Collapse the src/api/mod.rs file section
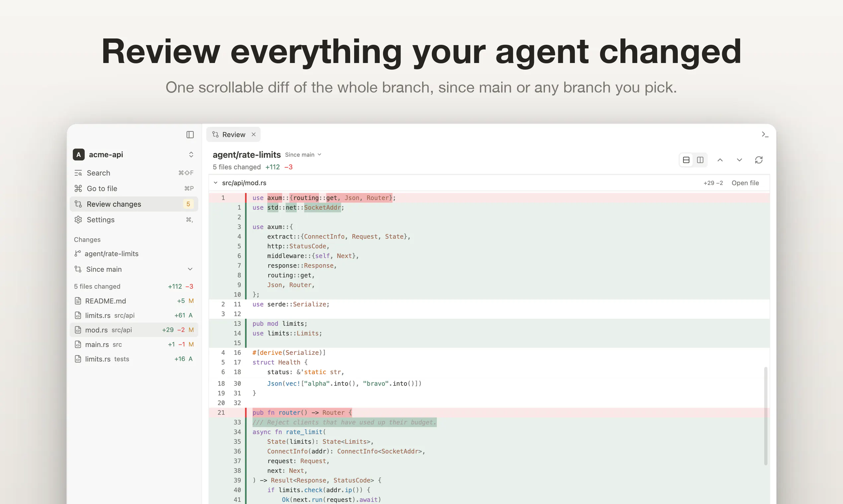Viewport: 843px width, 504px height. (215, 183)
